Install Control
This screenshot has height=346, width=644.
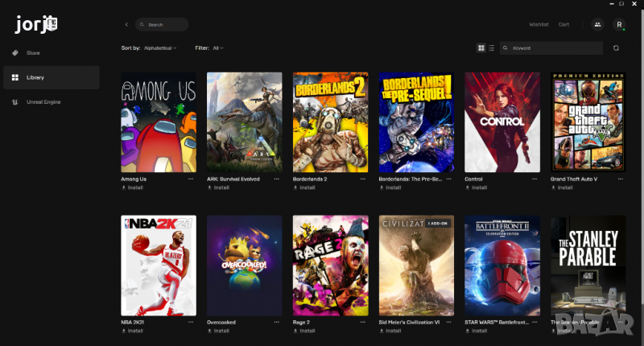(476, 187)
